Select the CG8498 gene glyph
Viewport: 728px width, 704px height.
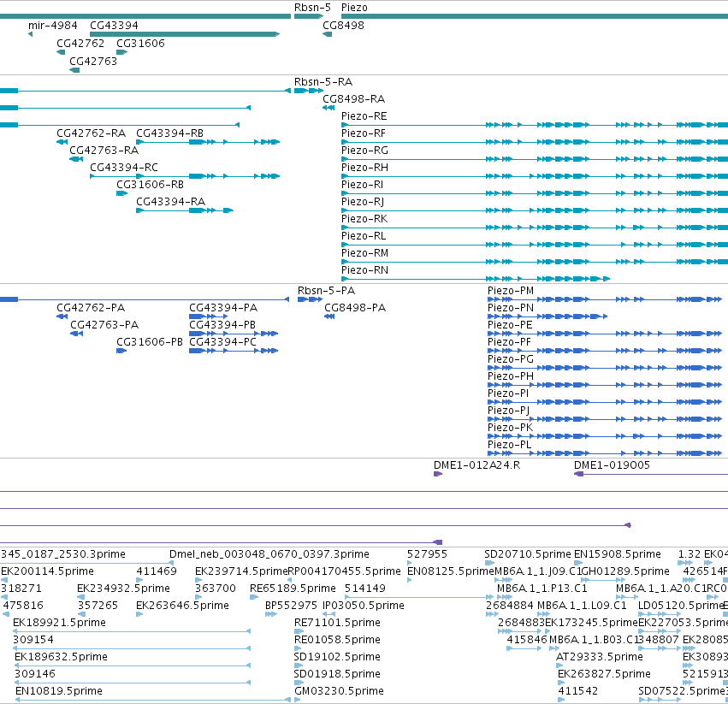328,34
